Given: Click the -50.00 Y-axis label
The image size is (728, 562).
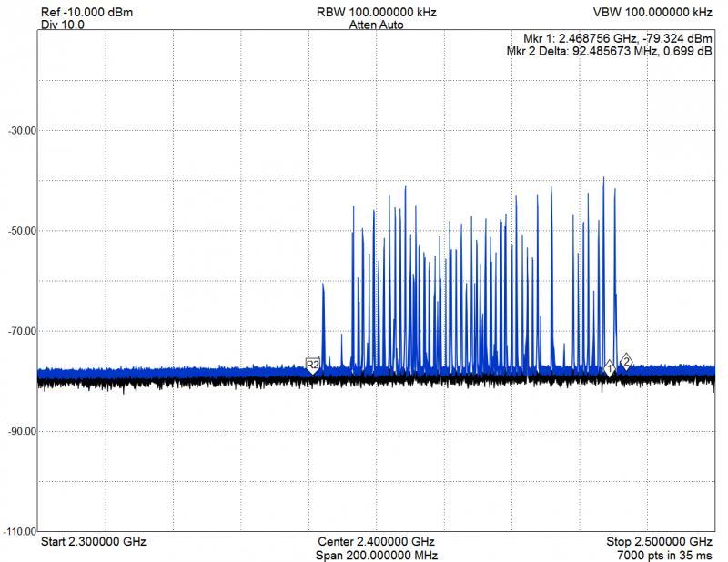Looking at the screenshot, I should point(21,230).
